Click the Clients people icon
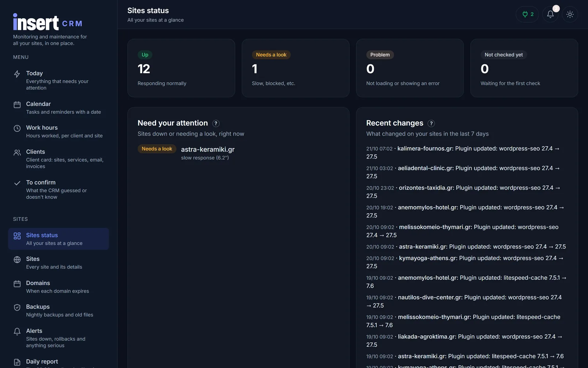The height and width of the screenshot is (368, 588). pyautogui.click(x=17, y=152)
